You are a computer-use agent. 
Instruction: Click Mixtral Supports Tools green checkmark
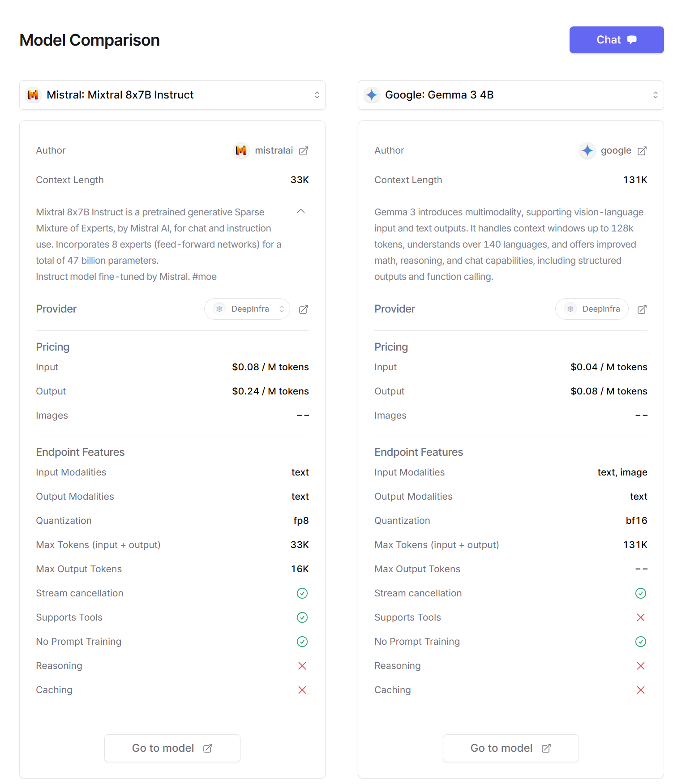(x=302, y=617)
